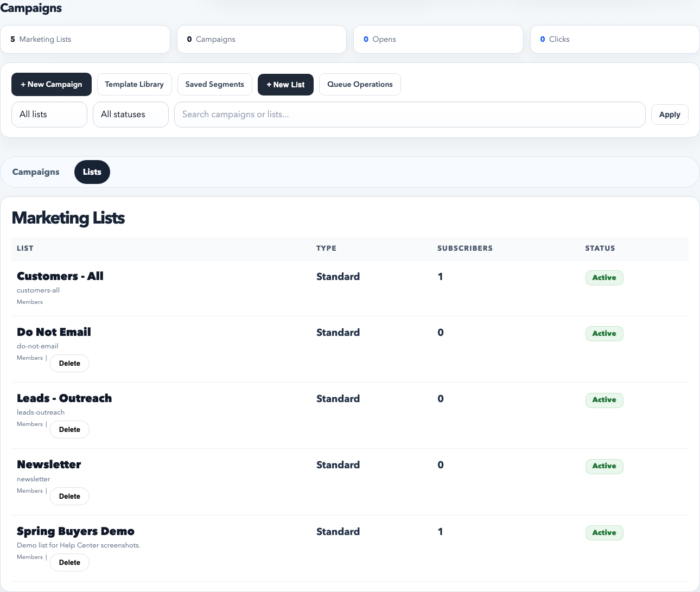This screenshot has width=700, height=592.
Task: Click the 0 Opens stat card
Action: tap(438, 39)
